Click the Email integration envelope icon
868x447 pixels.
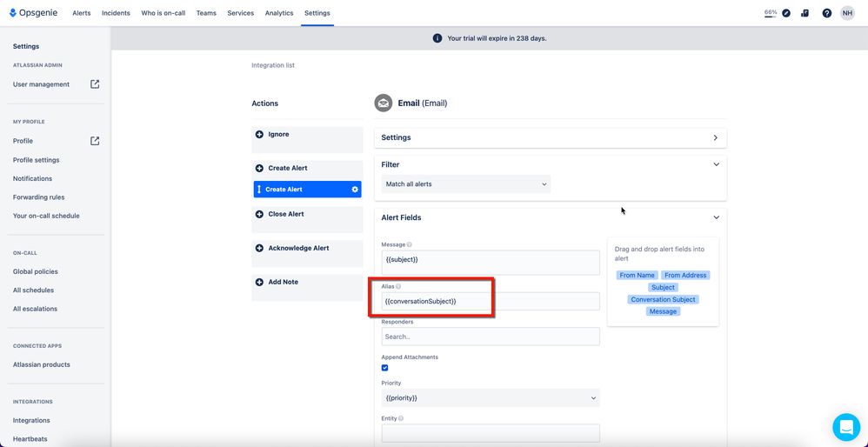click(383, 103)
